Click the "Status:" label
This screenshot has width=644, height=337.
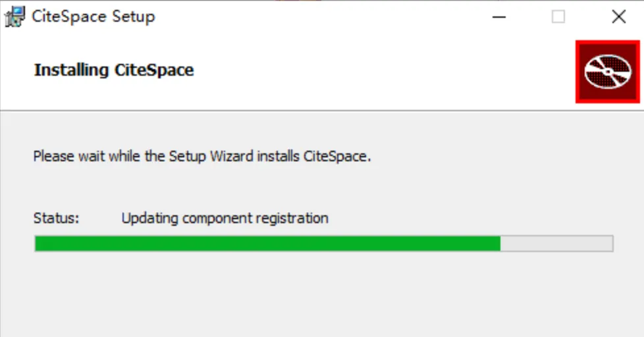tap(56, 218)
